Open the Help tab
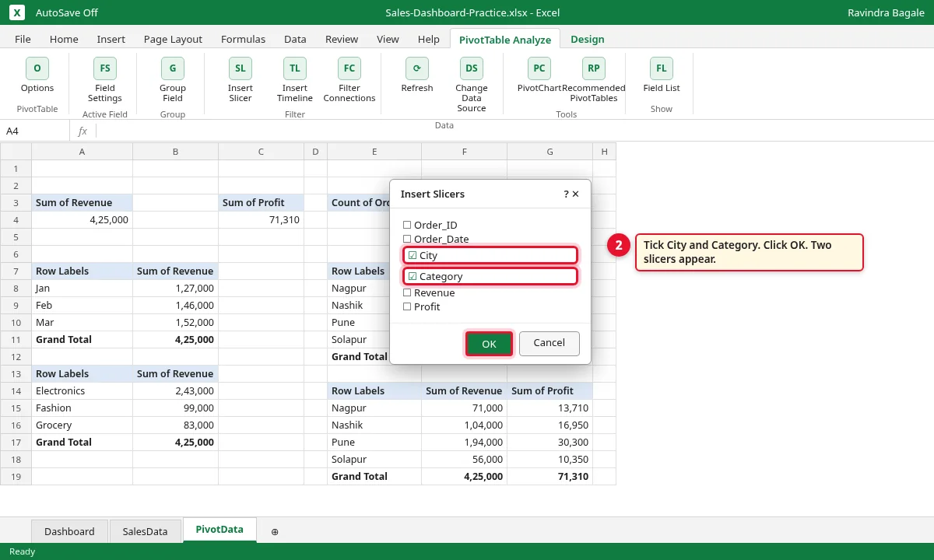This screenshot has width=934, height=560. pos(429,39)
